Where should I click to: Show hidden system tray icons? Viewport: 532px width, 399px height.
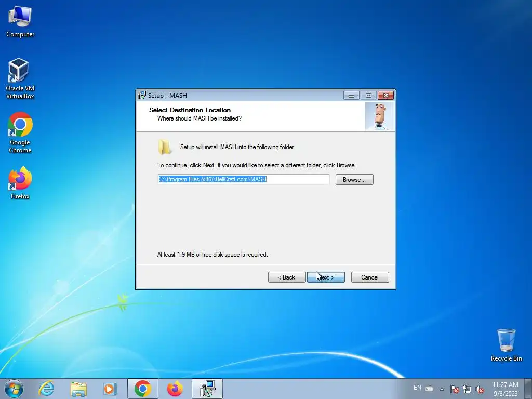pyautogui.click(x=442, y=389)
